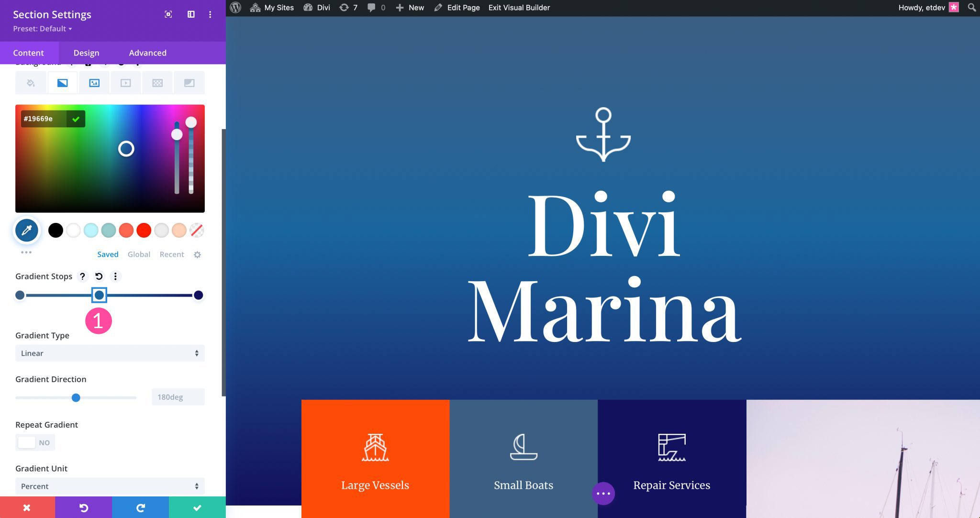Image resolution: width=980 pixels, height=518 pixels.
Task: Click the eyedropper color picker tool
Action: click(27, 230)
